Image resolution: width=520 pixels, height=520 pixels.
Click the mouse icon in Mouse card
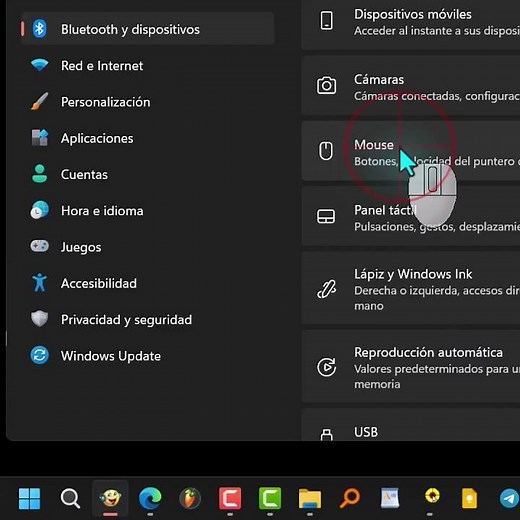coord(326,151)
